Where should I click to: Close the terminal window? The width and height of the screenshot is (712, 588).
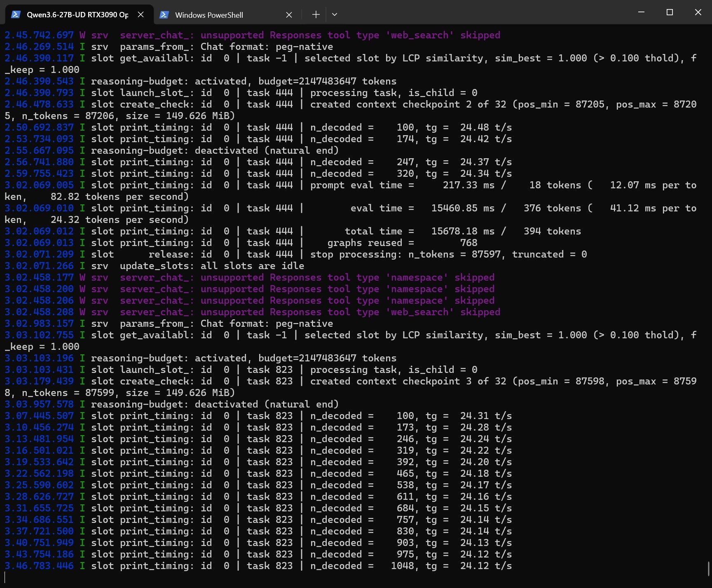(x=698, y=12)
